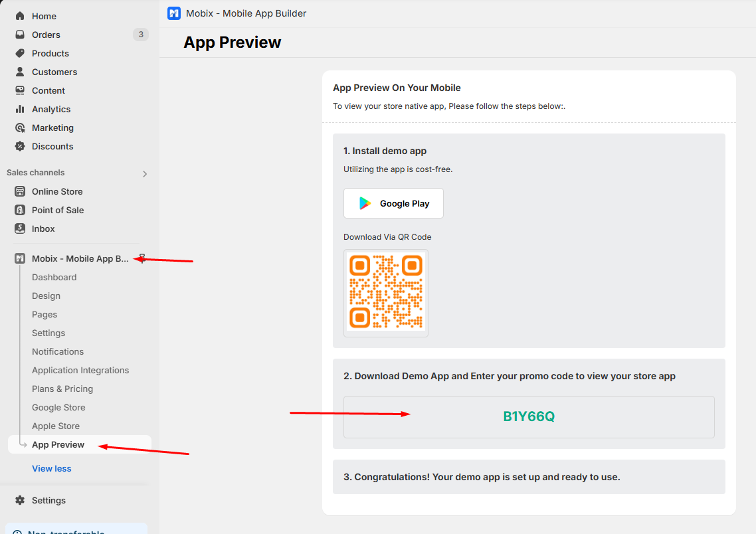The height and width of the screenshot is (534, 756).
Task: Click the Point of Sale bag icon
Action: click(20, 210)
